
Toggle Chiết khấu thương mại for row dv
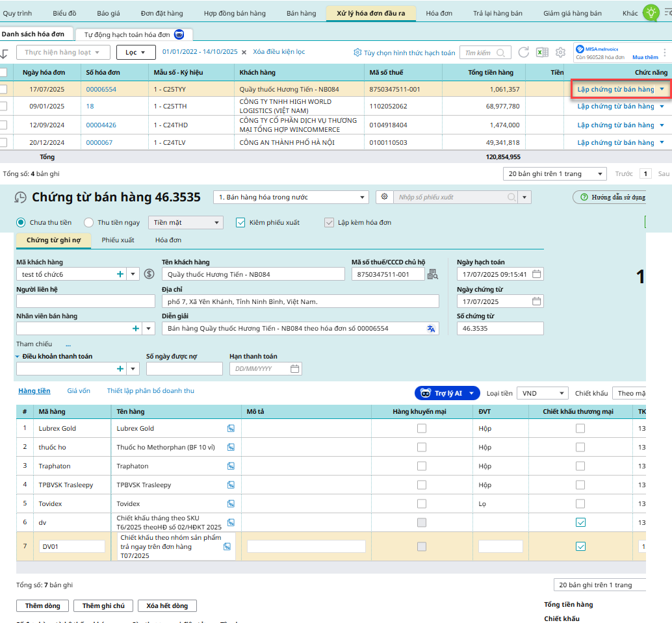point(580,522)
